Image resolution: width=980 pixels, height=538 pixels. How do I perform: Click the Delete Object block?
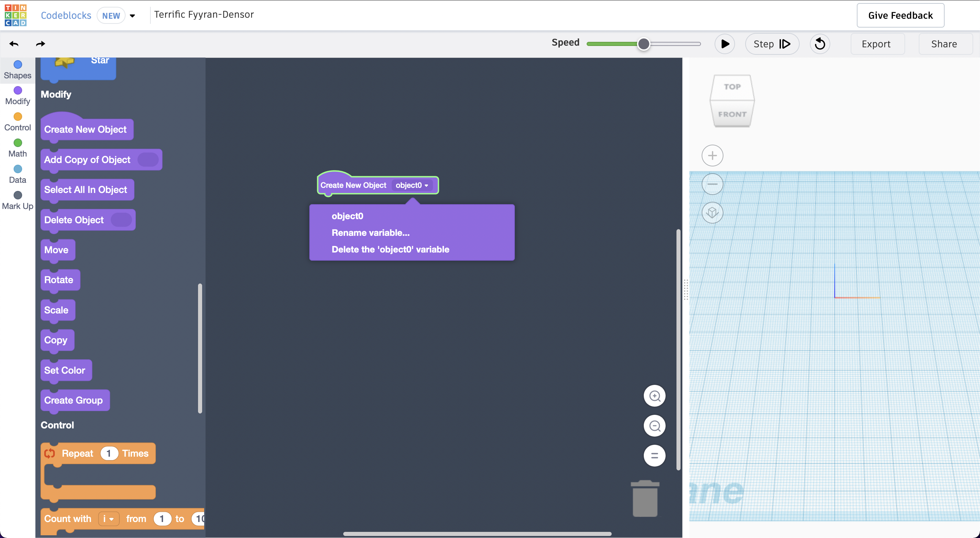click(x=73, y=219)
